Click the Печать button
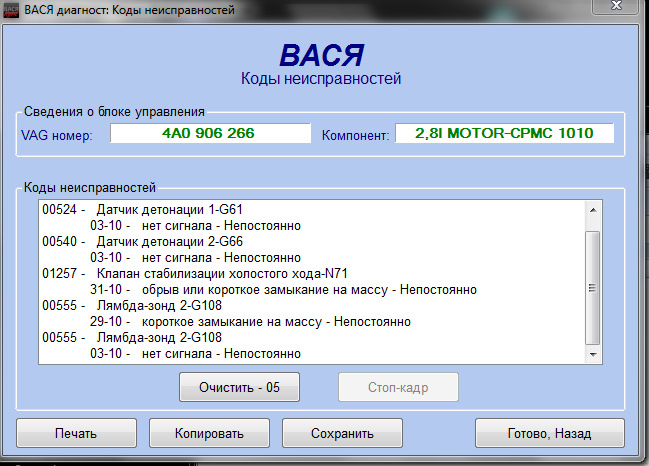The image size is (649, 466). [76, 433]
